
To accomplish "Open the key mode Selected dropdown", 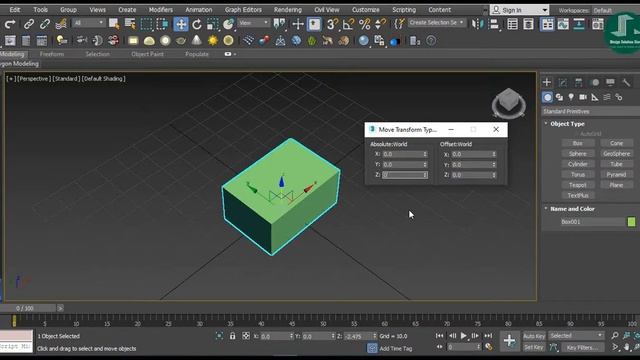I will pyautogui.click(x=576, y=336).
